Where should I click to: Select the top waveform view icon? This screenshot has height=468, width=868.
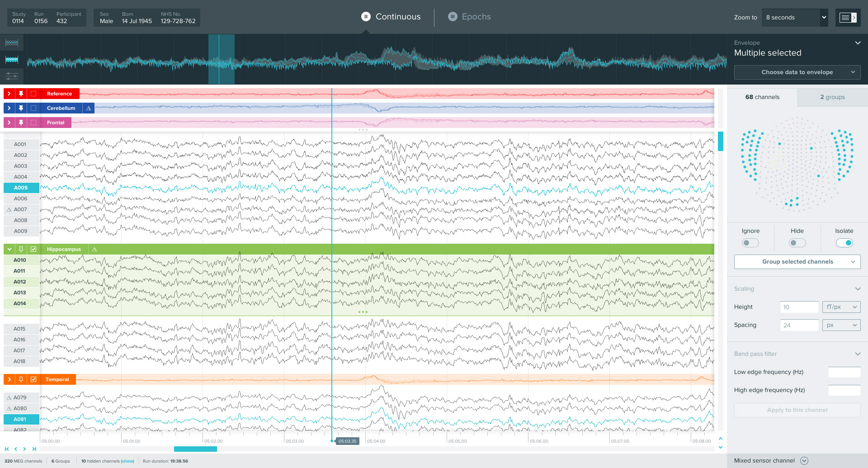[12, 43]
